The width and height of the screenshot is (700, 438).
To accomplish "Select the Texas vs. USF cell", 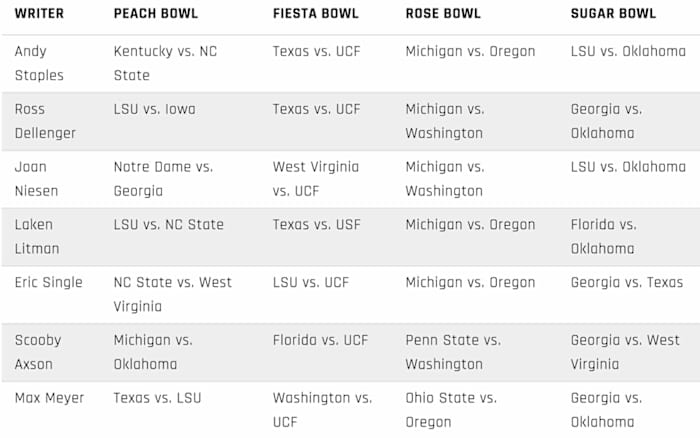I will point(318,225).
